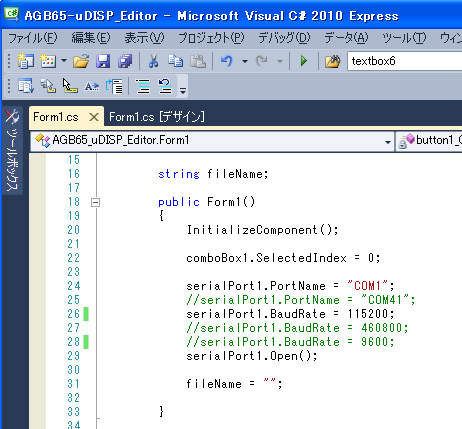Open the Undo history dropdown arrow
462x429 pixels.
[x=245, y=61]
